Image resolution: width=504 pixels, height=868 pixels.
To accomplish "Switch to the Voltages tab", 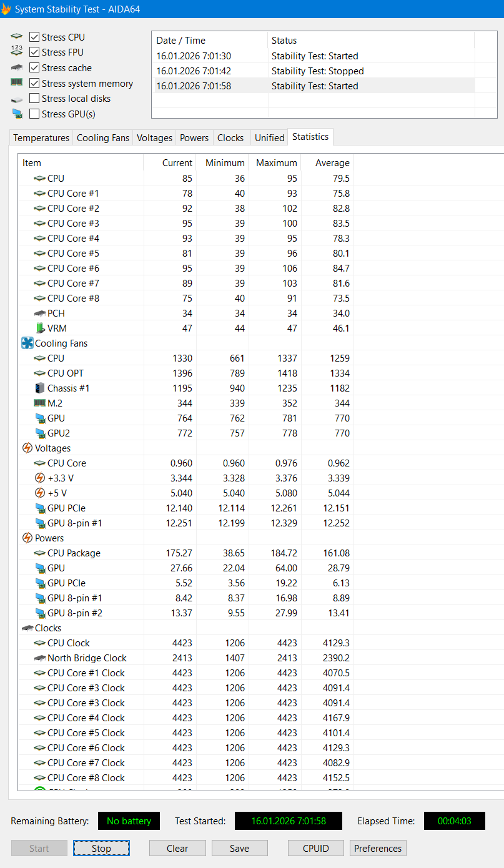I will pyautogui.click(x=154, y=138).
